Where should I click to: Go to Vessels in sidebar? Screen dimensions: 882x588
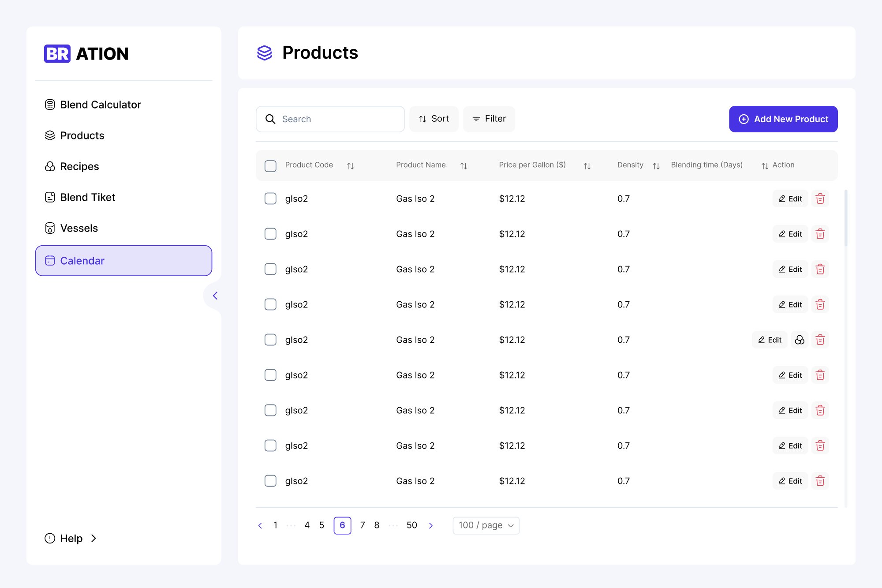pos(79,228)
